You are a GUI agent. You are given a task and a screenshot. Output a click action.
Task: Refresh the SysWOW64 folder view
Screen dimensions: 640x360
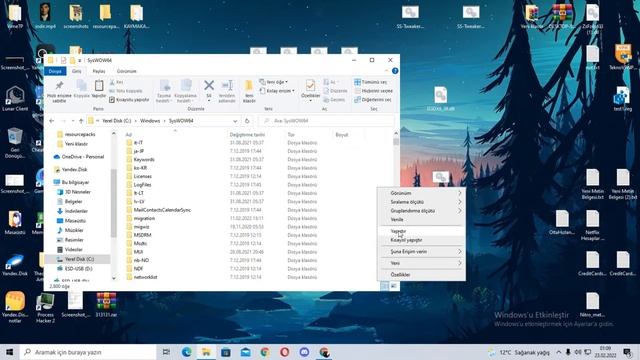[247, 121]
